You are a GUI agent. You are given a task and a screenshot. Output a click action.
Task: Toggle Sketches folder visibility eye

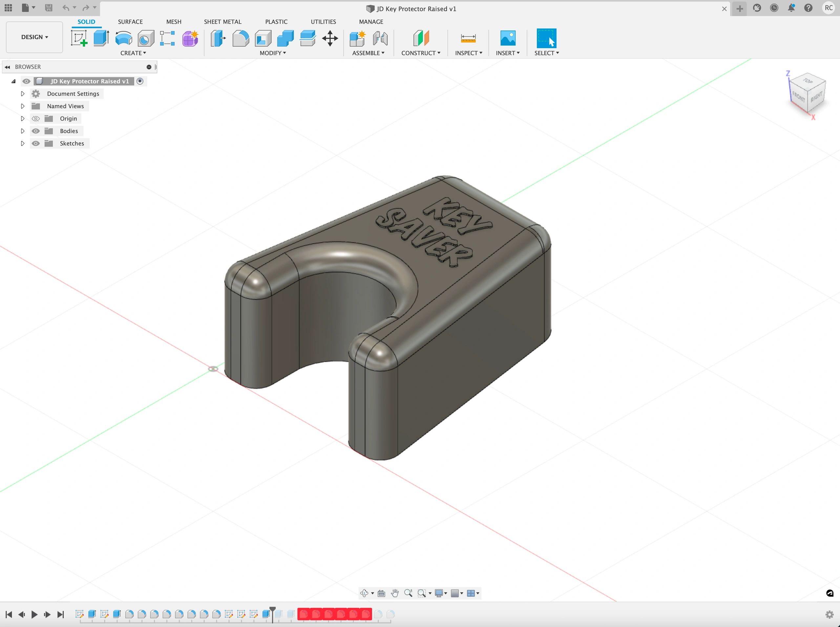click(x=36, y=143)
